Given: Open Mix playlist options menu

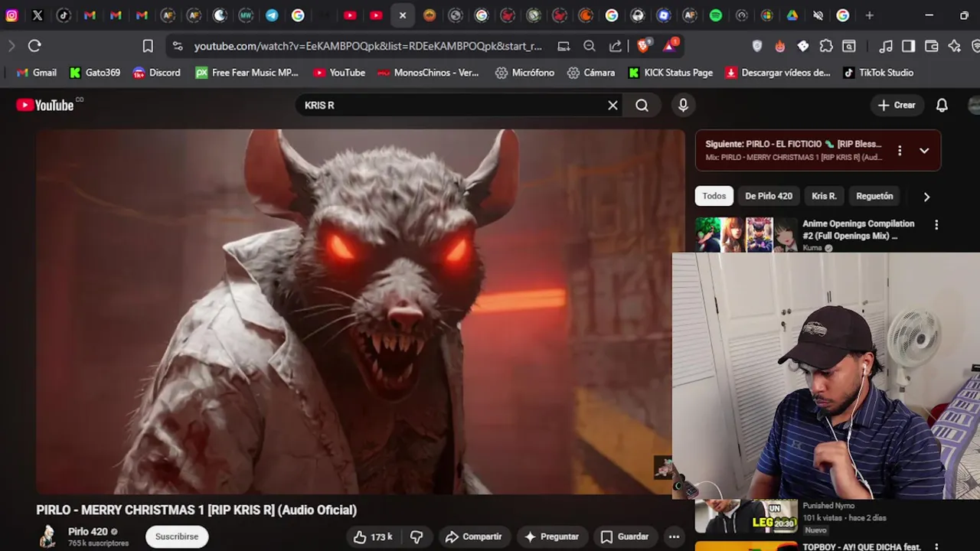Looking at the screenshot, I should click(900, 151).
